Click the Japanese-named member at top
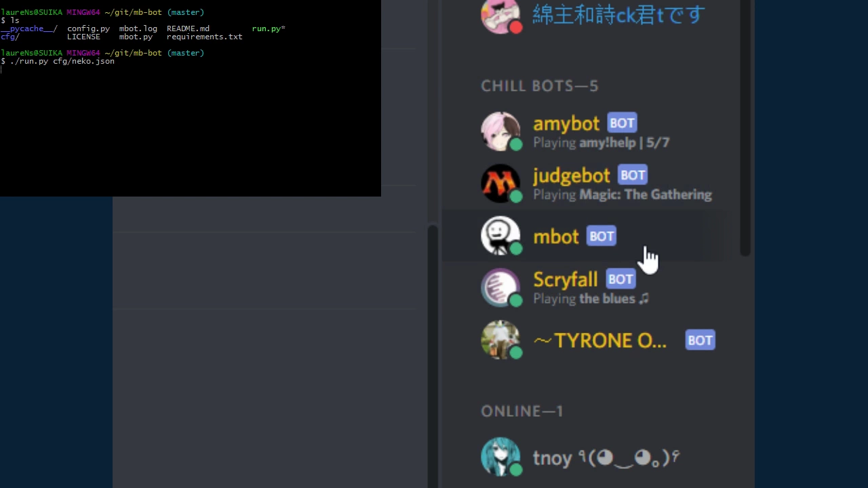The width and height of the screenshot is (868, 488). pos(618,15)
